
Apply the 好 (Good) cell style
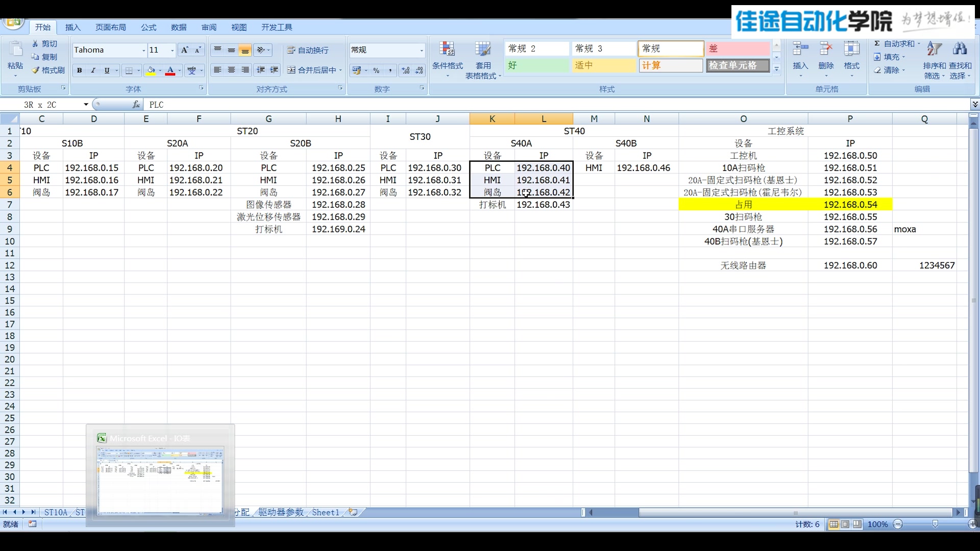pos(537,65)
